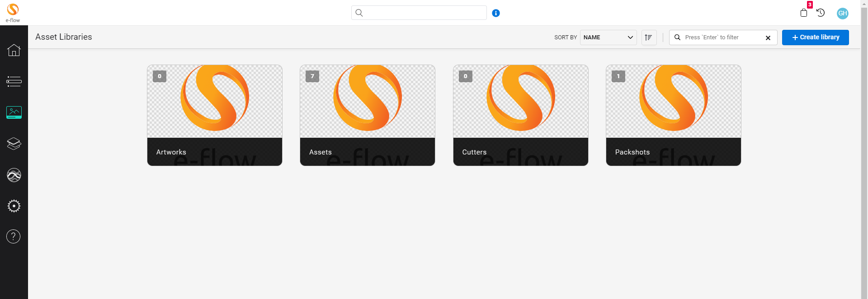Click the 'Press Enter to filter' field
The width and height of the screenshot is (868, 299).
[x=721, y=37]
